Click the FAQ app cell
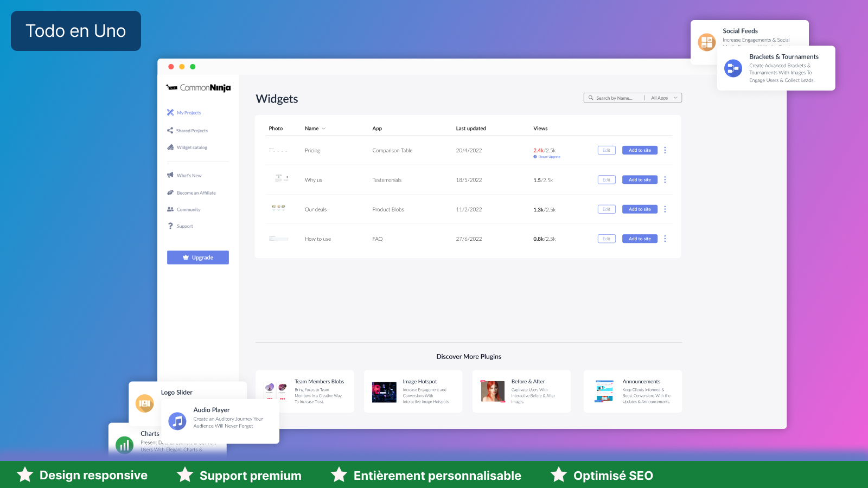The image size is (868, 488). (x=378, y=239)
